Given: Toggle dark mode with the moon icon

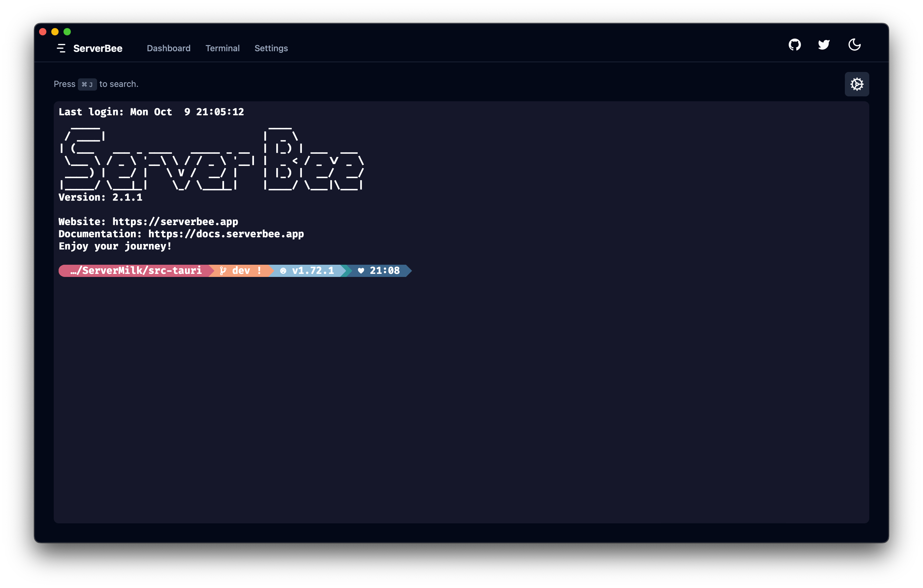Looking at the screenshot, I should [854, 45].
